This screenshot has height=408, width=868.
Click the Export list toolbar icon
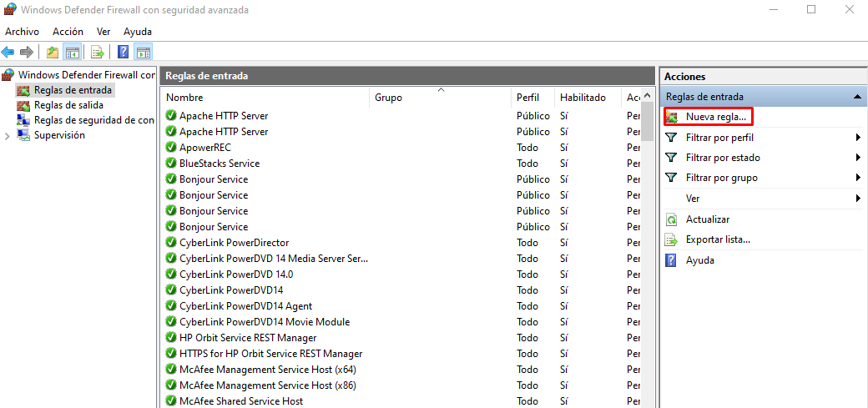[98, 53]
